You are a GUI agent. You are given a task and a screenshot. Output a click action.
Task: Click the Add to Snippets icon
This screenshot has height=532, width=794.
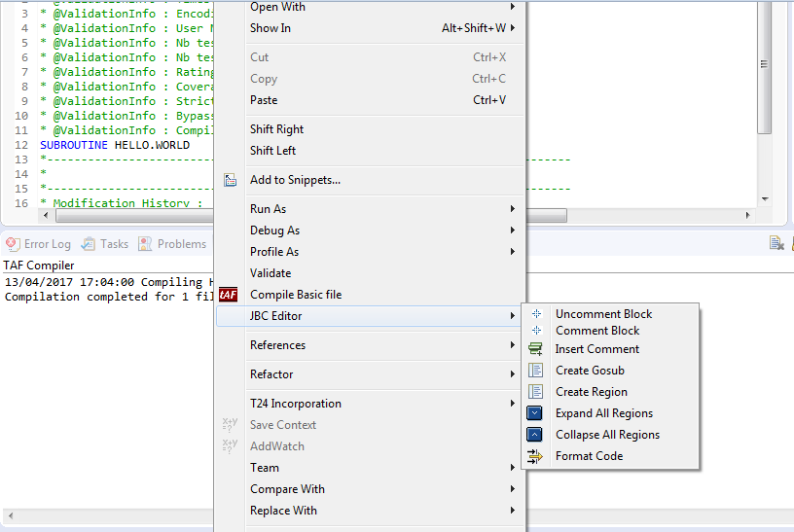tap(231, 180)
